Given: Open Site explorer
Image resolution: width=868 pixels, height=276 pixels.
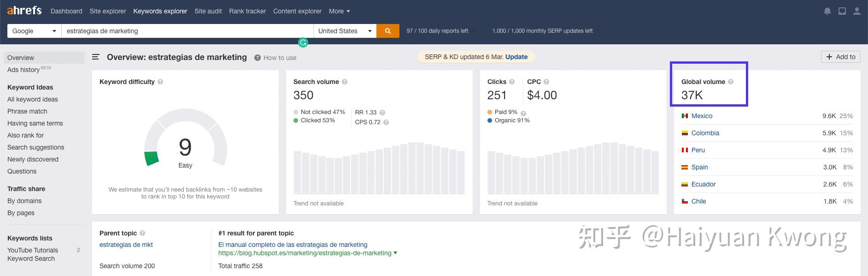Looking at the screenshot, I should click(x=108, y=11).
